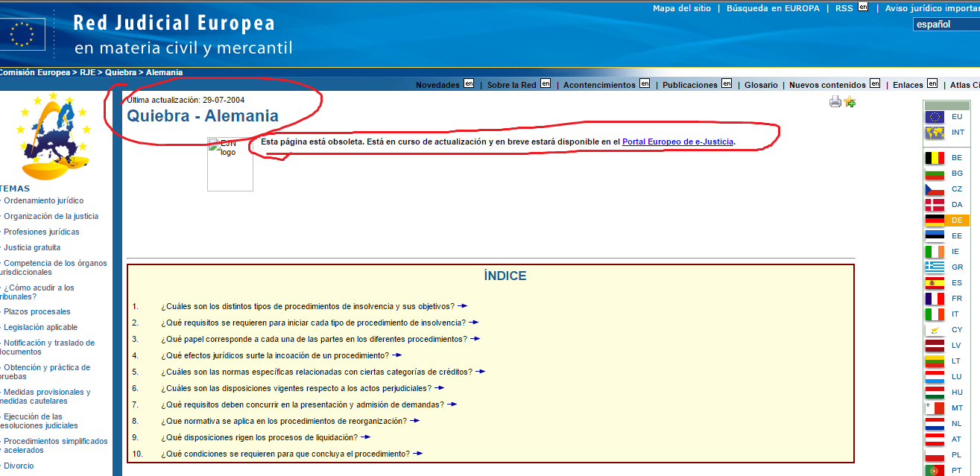
Task: Click the EU flag icon in country list
Action: (935, 117)
